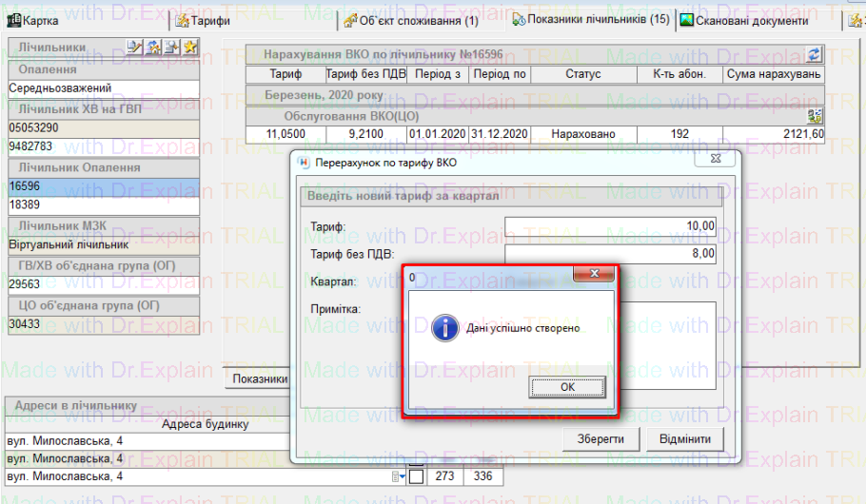
Task: Click the Тариф input field with 10,00
Action: pos(610,226)
